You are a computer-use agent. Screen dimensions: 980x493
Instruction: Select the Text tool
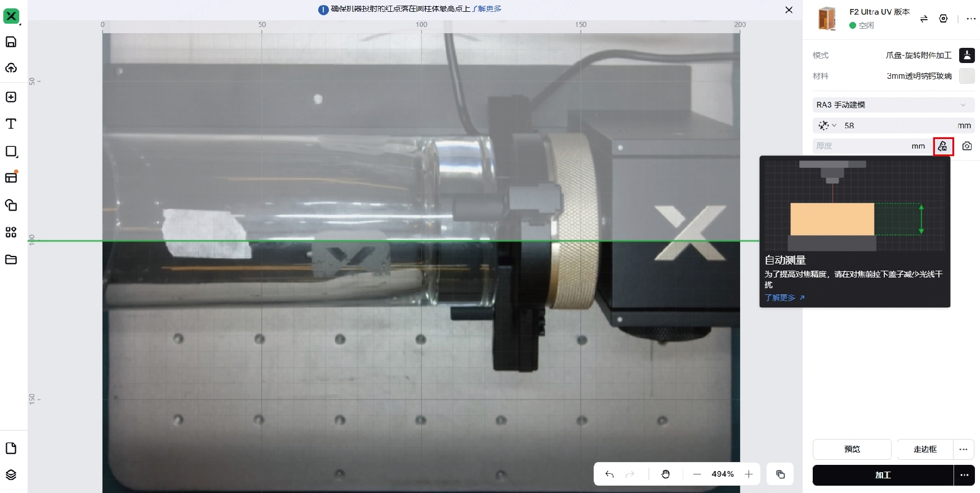click(11, 124)
